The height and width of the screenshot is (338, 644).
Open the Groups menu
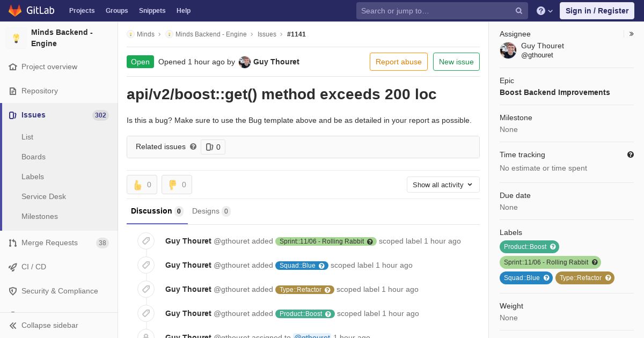tap(117, 11)
